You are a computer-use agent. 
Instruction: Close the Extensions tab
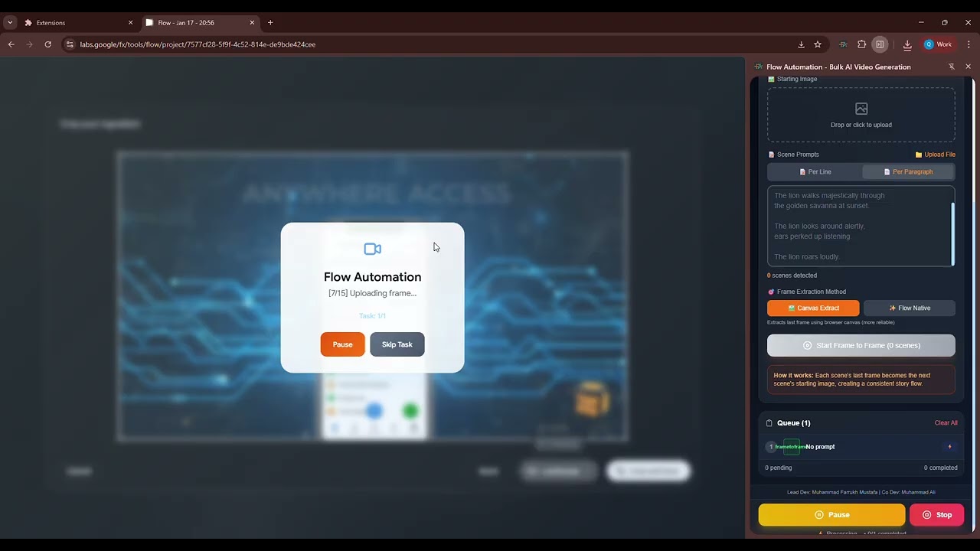[x=130, y=23]
